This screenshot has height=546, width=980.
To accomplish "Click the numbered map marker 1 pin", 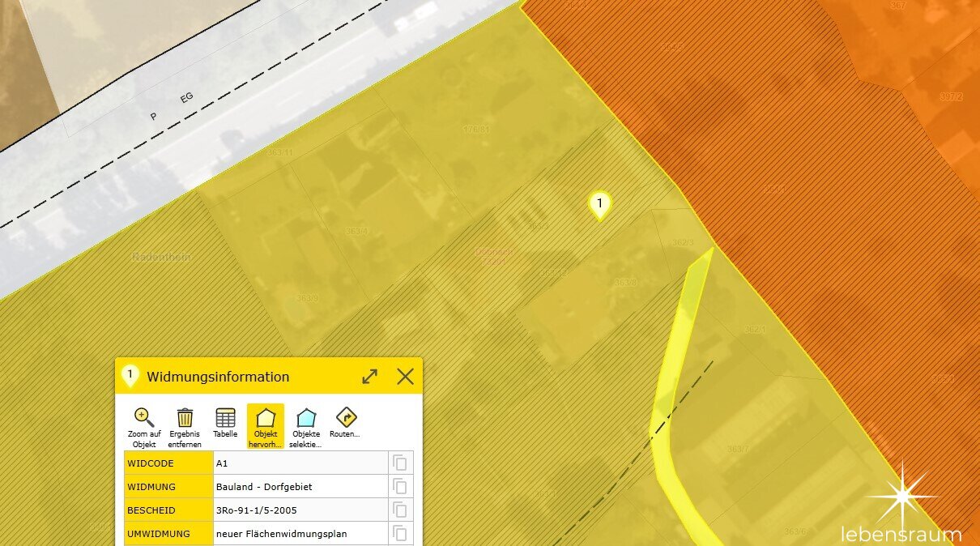I will point(599,205).
